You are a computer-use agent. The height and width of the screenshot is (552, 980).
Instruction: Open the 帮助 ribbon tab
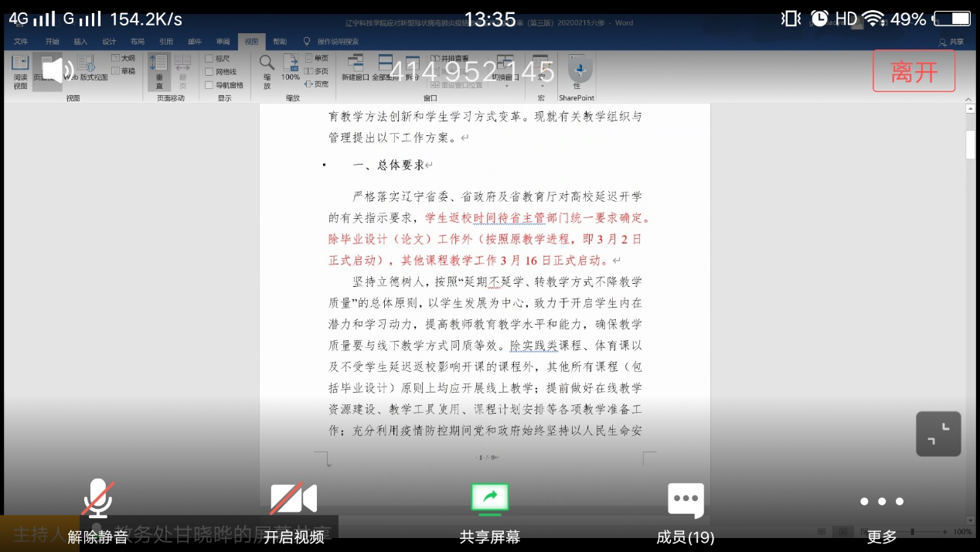(x=280, y=42)
